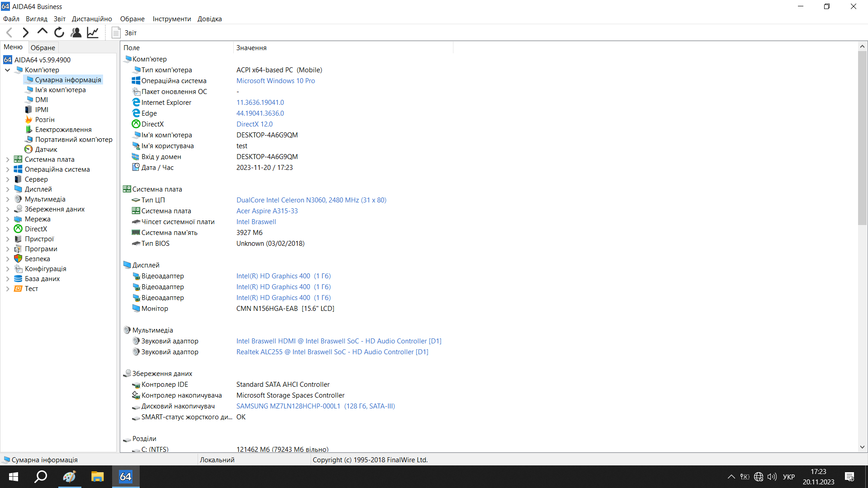Open the Realtek ALC255 audio controller link
Screen dimensions: 868x488
332,352
